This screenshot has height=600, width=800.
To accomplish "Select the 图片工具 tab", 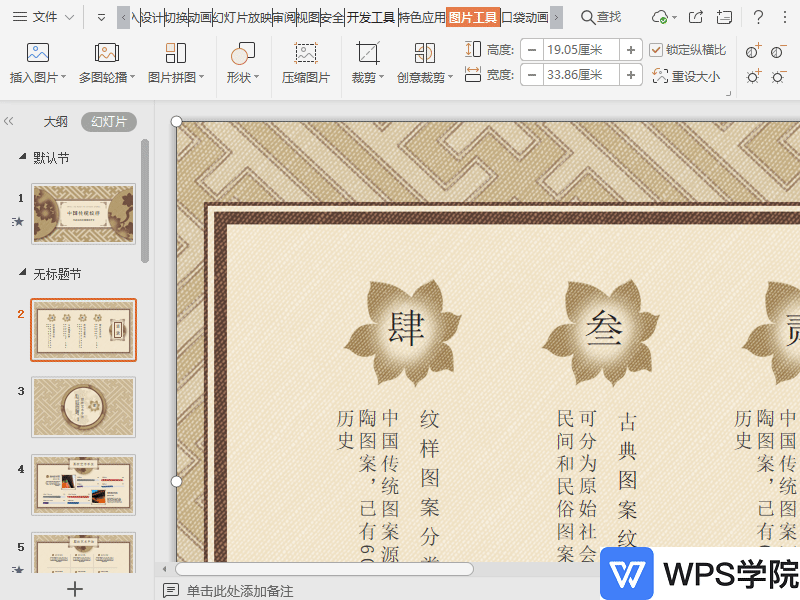I will coord(473,18).
